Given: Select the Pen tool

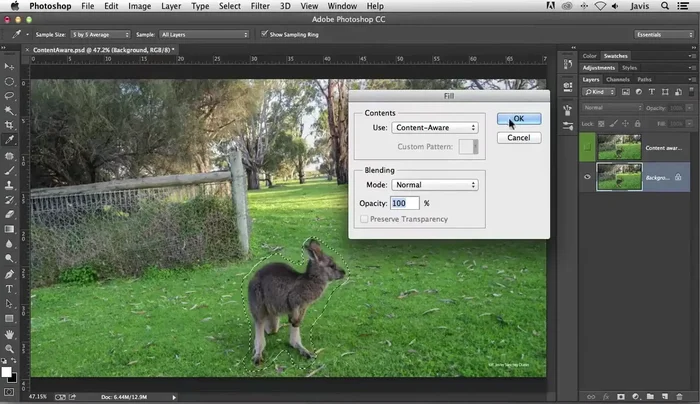Looking at the screenshot, I should [x=9, y=273].
